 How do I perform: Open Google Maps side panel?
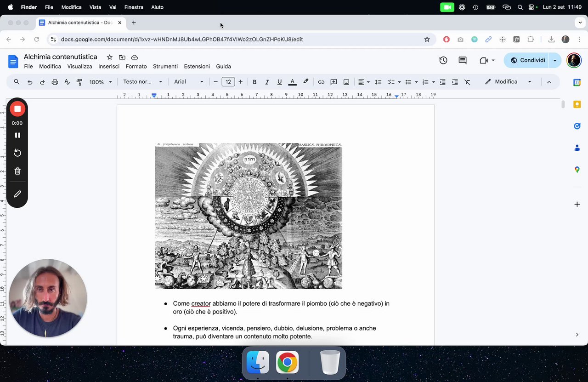pos(577,170)
